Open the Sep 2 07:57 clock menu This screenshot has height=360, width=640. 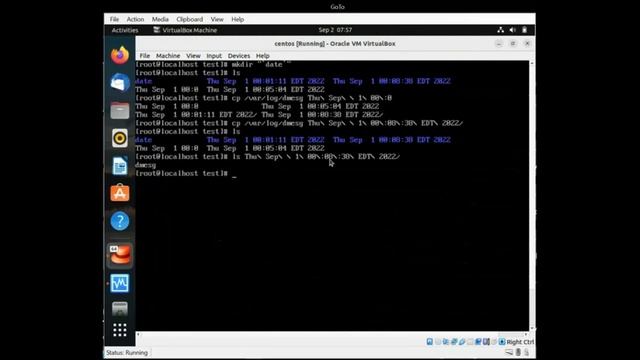(335, 30)
